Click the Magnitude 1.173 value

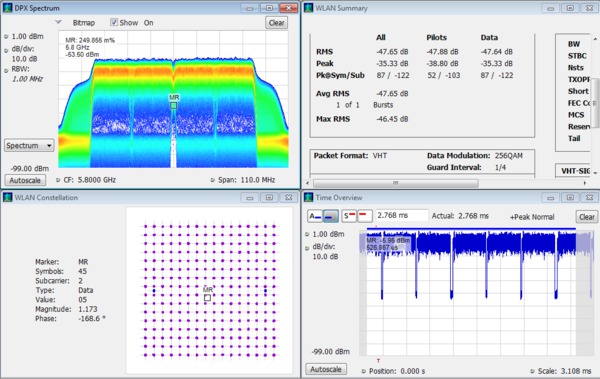88,309
